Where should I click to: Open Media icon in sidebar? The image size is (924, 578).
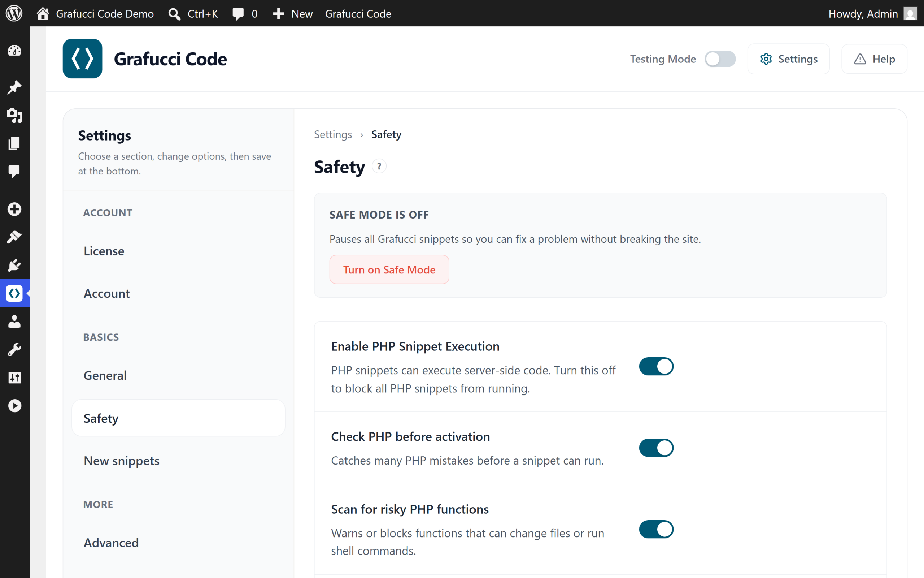tap(14, 115)
